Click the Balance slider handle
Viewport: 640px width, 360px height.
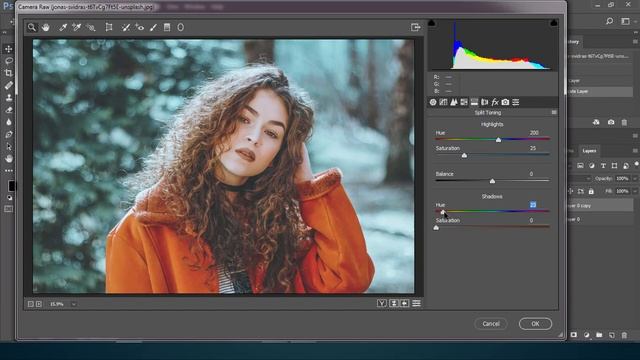492,181
